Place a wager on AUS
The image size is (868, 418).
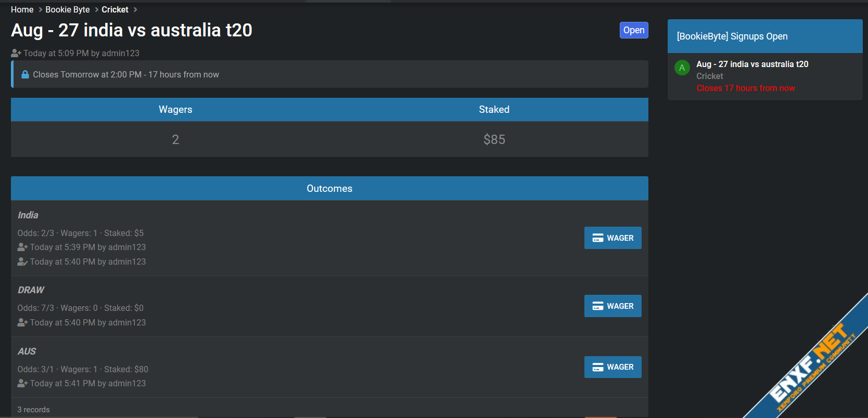612,367
